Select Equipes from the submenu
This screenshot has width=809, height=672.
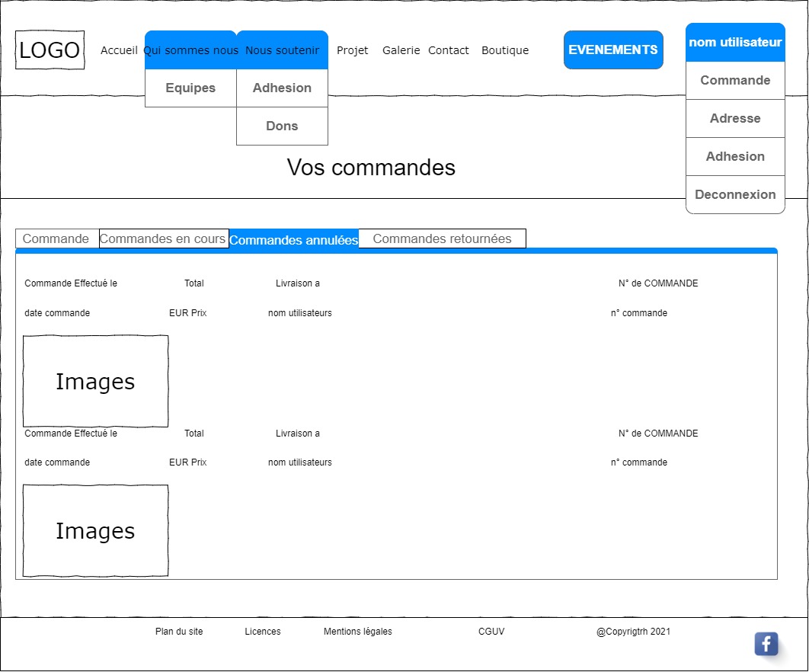point(190,88)
